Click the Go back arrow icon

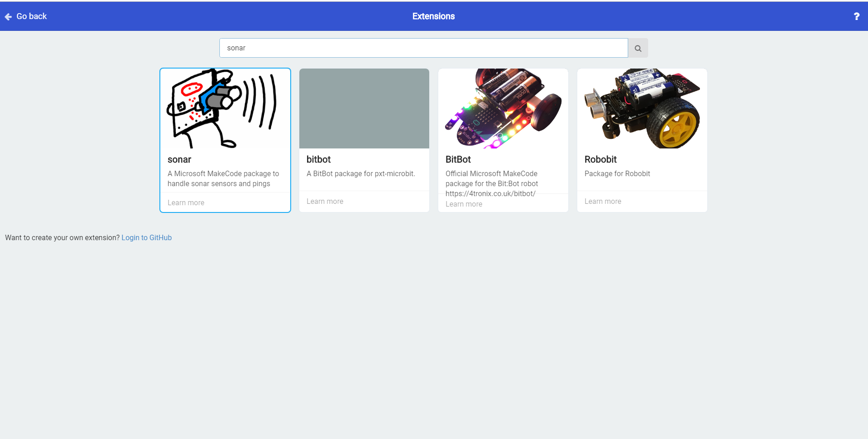tap(8, 17)
